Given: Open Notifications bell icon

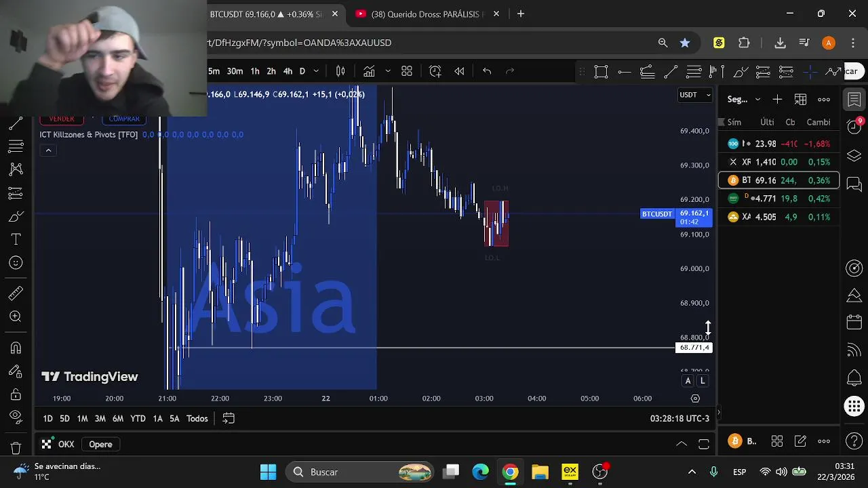Looking at the screenshot, I should [854, 378].
